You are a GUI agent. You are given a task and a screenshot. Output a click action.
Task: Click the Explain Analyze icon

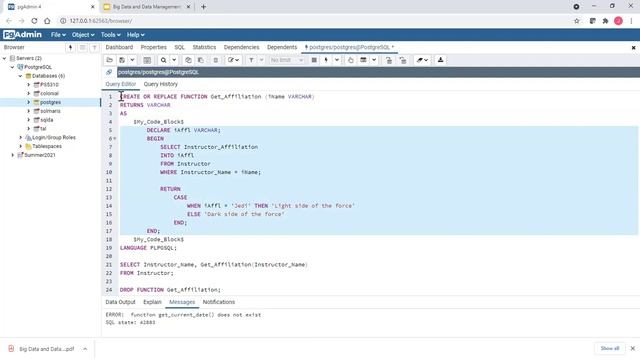pyautogui.click(x=363, y=60)
